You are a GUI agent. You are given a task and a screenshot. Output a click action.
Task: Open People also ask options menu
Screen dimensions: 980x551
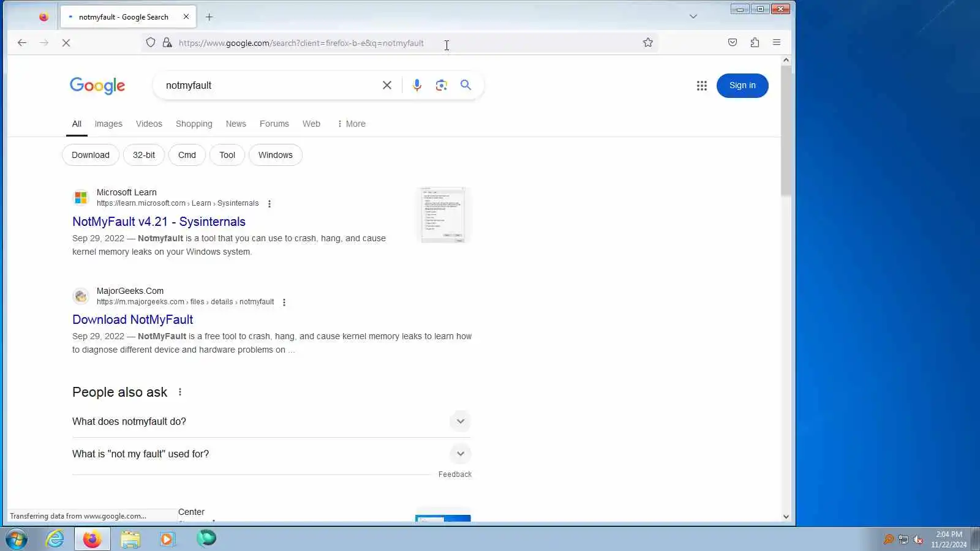(180, 392)
